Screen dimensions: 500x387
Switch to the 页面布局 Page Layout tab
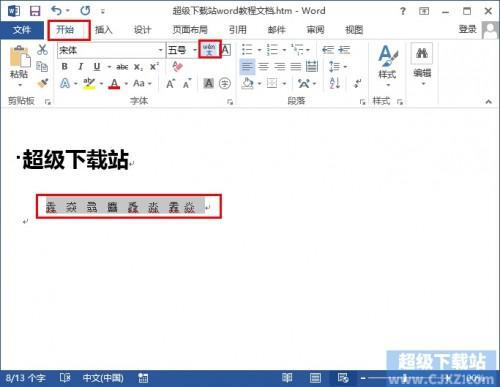tap(190, 30)
